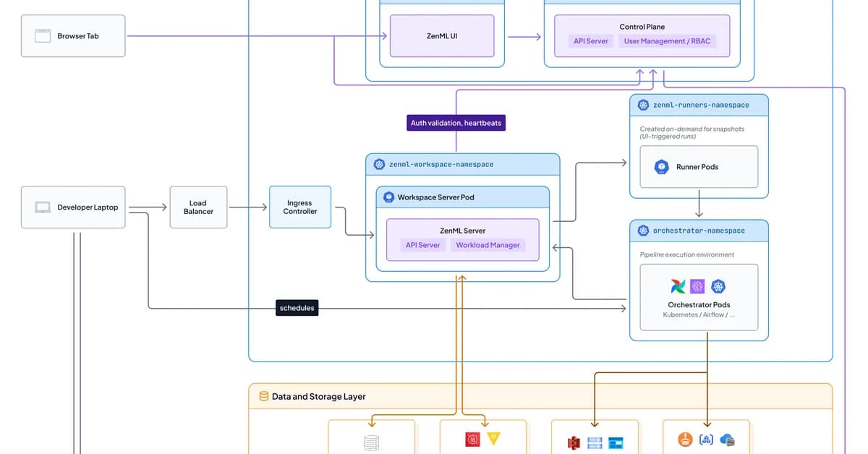Click the Kubernetes icon of orchestrator-namespace
This screenshot has height=454, width=868.
tap(643, 231)
